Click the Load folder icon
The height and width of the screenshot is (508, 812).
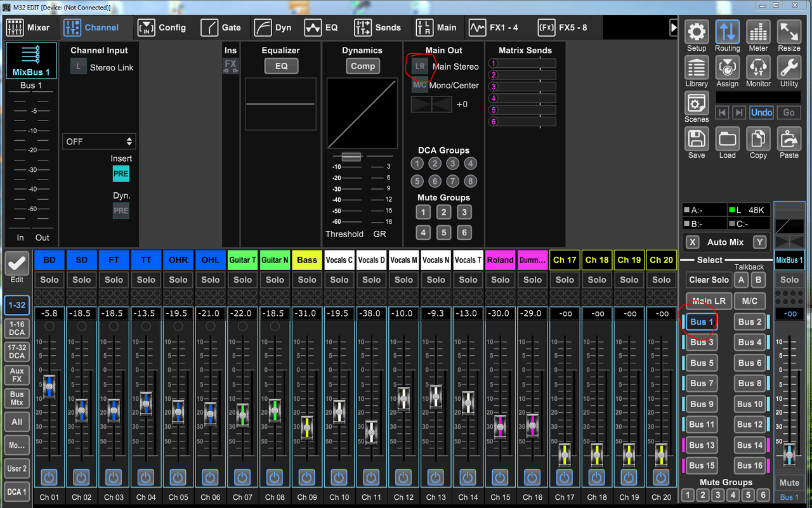[x=727, y=139]
